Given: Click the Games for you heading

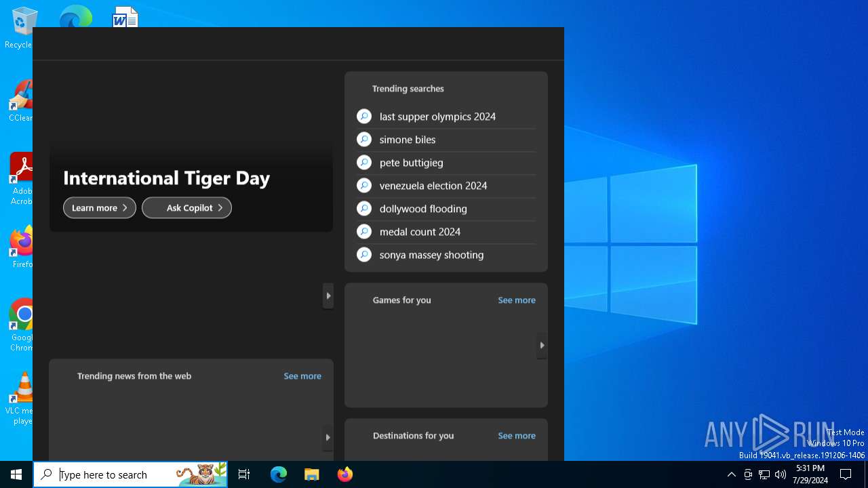Looking at the screenshot, I should coord(401,300).
